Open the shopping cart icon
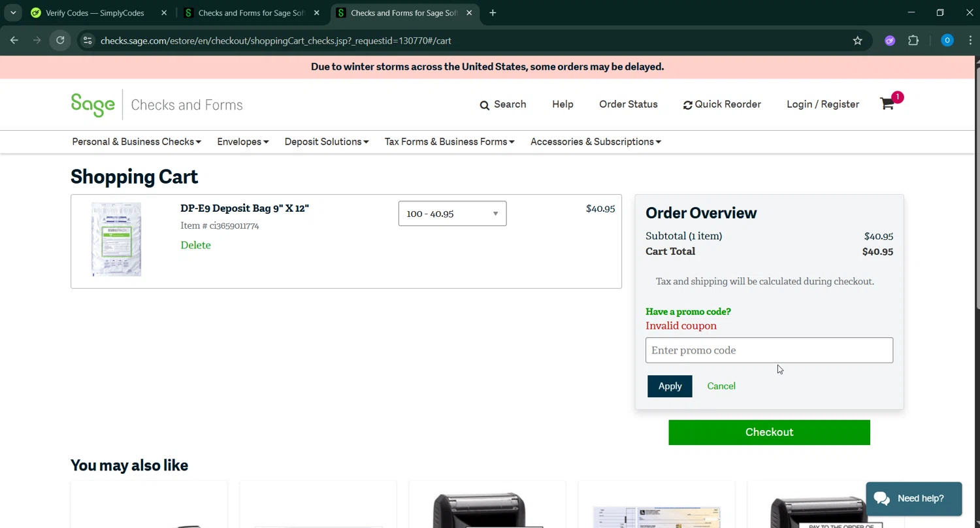The height and width of the screenshot is (528, 980). [x=887, y=104]
